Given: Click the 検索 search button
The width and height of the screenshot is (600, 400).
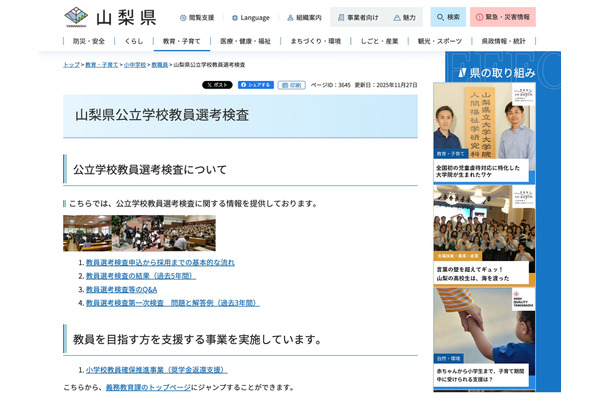Looking at the screenshot, I should 448,17.
